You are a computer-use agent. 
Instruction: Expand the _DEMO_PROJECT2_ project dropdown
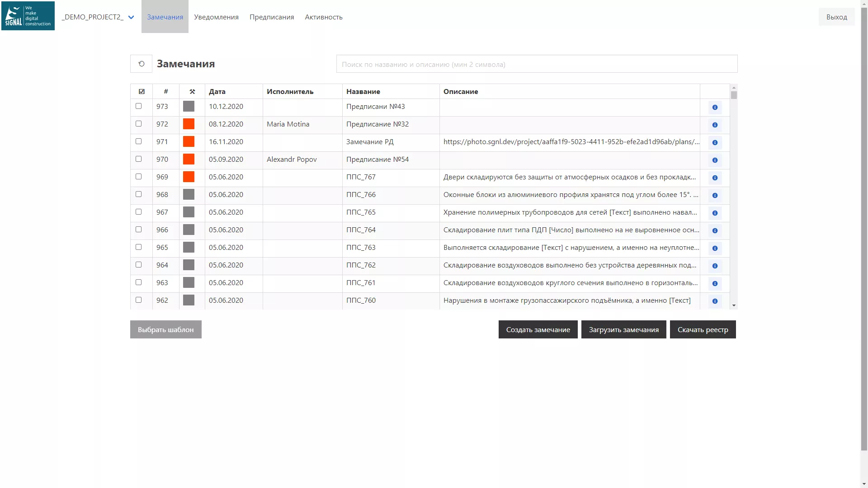click(98, 17)
